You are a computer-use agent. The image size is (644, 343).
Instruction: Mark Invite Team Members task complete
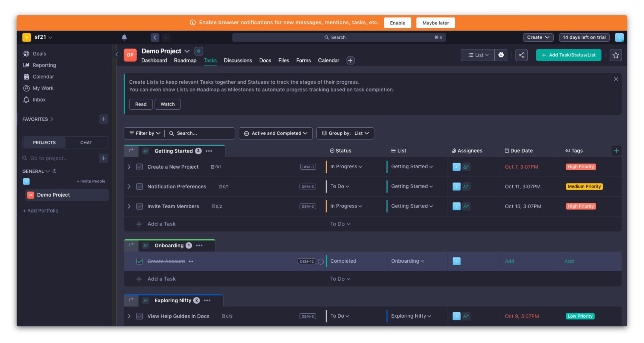pos(139,206)
